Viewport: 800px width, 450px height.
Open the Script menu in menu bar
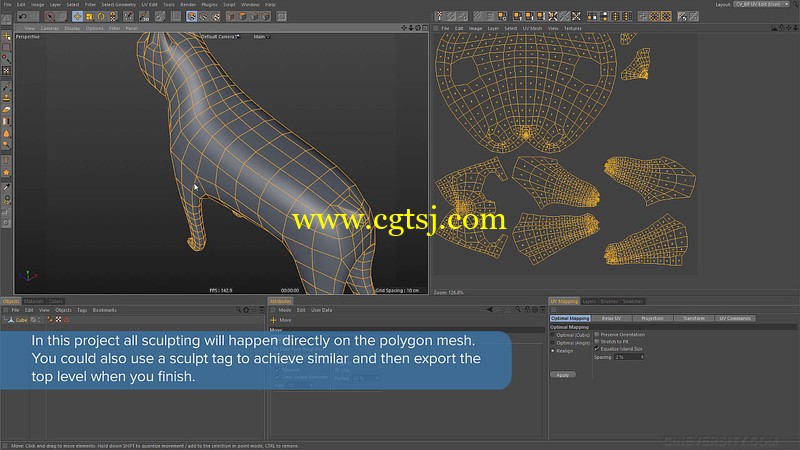229,4
